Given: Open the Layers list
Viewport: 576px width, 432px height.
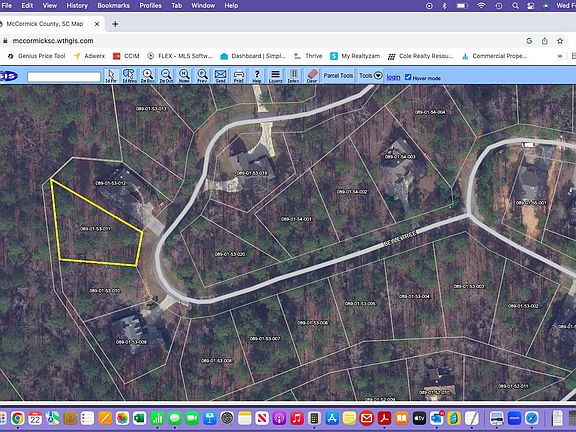Looking at the screenshot, I should (x=275, y=76).
